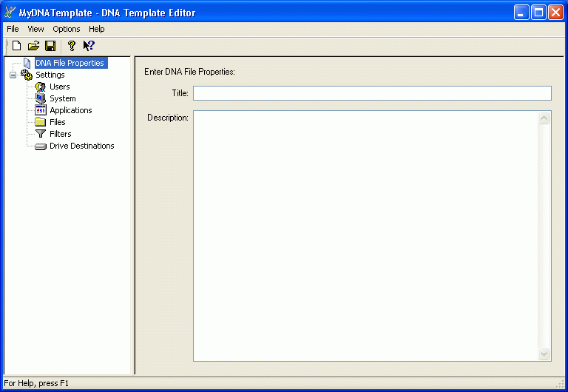Image resolution: width=568 pixels, height=392 pixels.
Task: Select the Applications tree entry
Action: pos(71,110)
